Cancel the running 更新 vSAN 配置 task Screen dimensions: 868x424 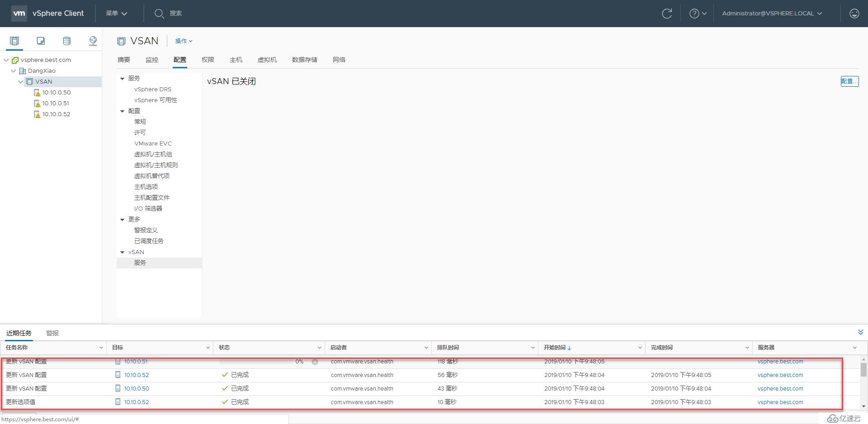[315, 362]
